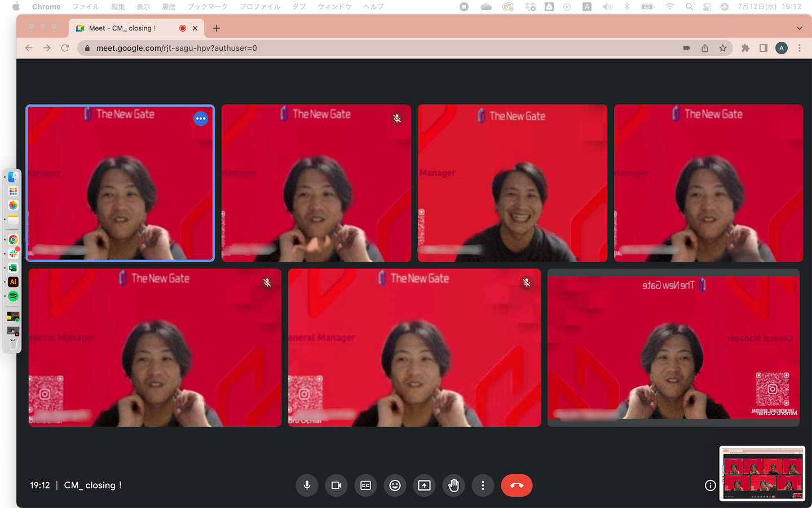
Task: Start presenting your screen
Action: [425, 485]
